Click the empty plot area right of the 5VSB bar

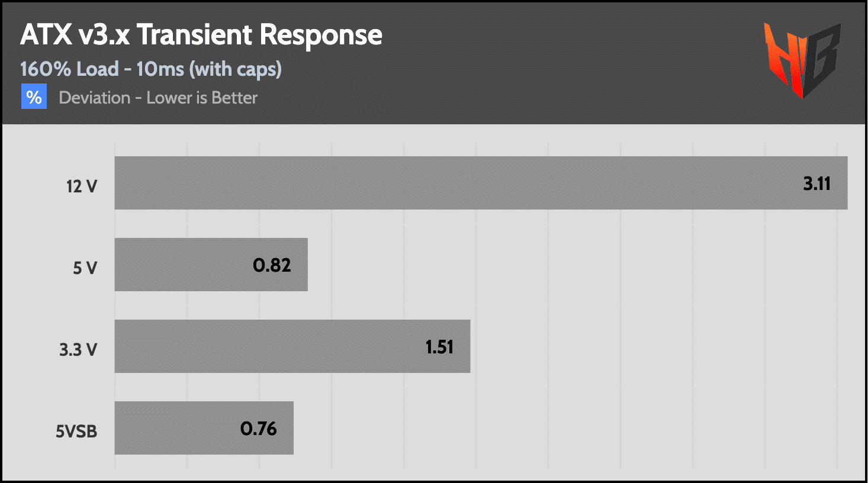(562, 428)
